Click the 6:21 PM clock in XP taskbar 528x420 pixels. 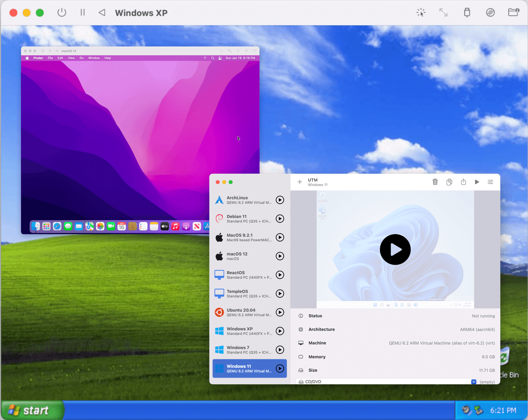click(503, 410)
